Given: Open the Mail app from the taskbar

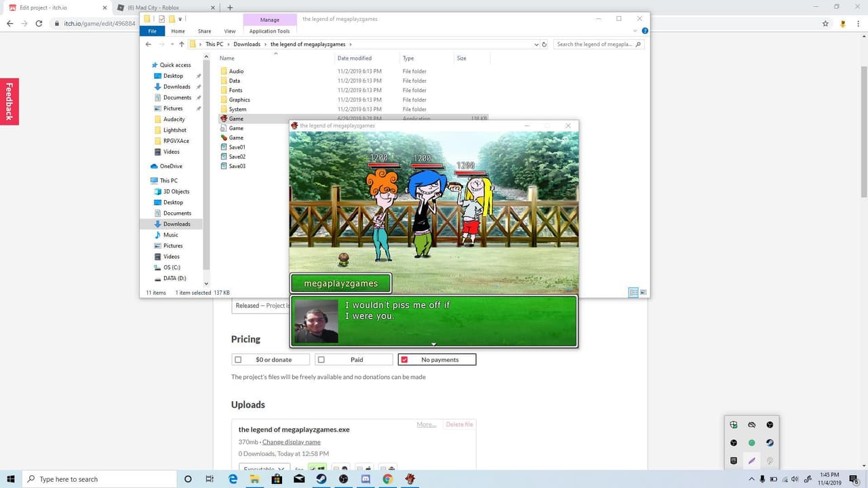Looking at the screenshot, I should (x=299, y=479).
